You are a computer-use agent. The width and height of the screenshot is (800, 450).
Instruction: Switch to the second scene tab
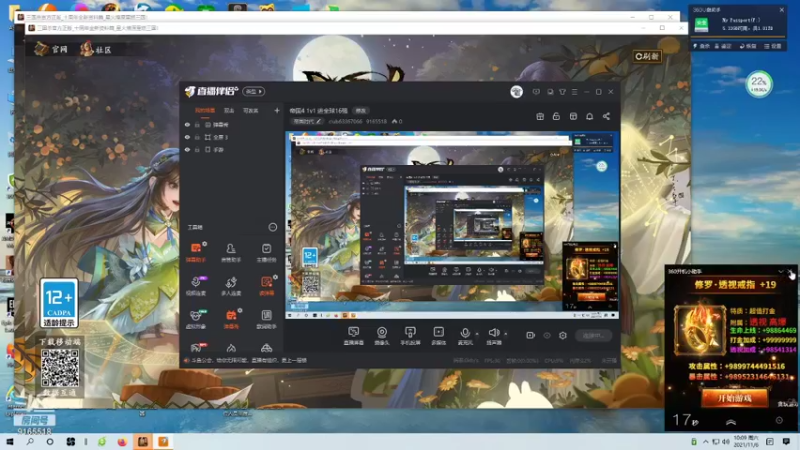229,110
